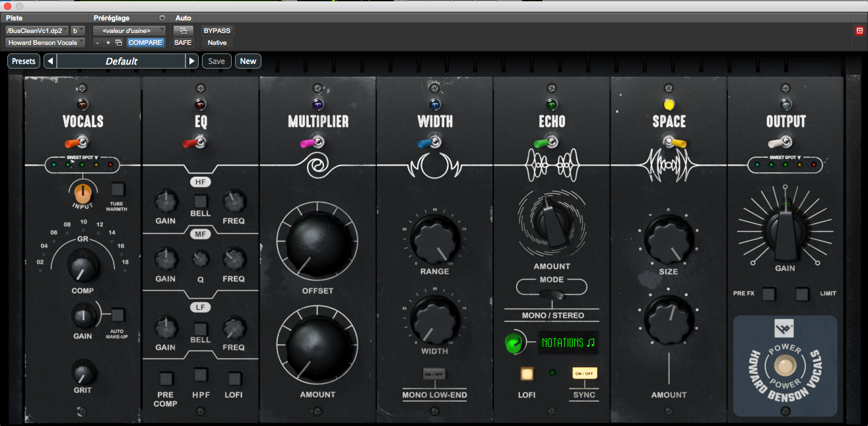Save the current preset
868x426 pixels.
tap(217, 60)
